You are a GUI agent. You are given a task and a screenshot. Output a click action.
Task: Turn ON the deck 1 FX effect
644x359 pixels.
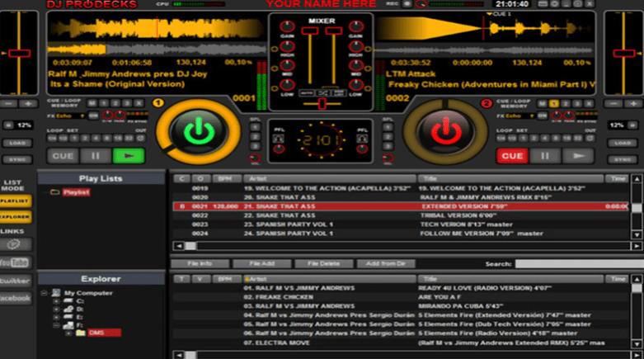click(93, 116)
